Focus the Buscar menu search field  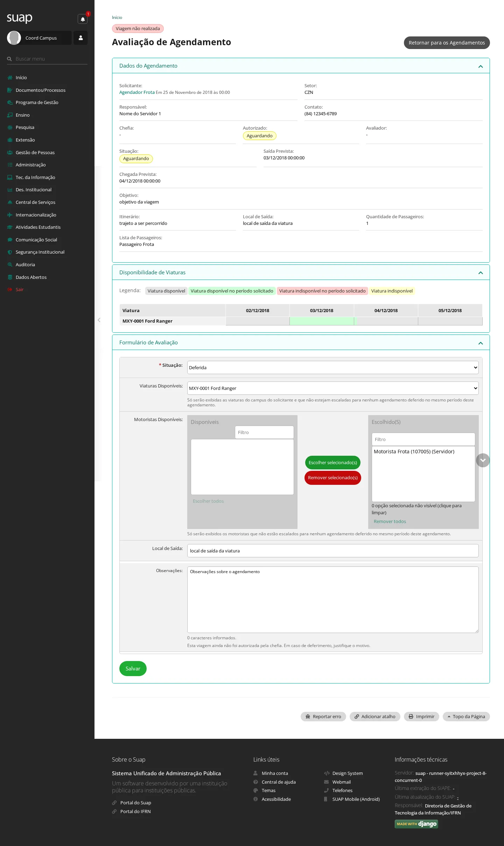click(x=47, y=59)
